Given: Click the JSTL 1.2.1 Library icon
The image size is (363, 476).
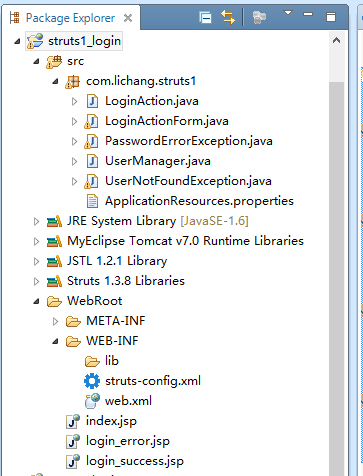Looking at the screenshot, I should pyautogui.click(x=54, y=262).
